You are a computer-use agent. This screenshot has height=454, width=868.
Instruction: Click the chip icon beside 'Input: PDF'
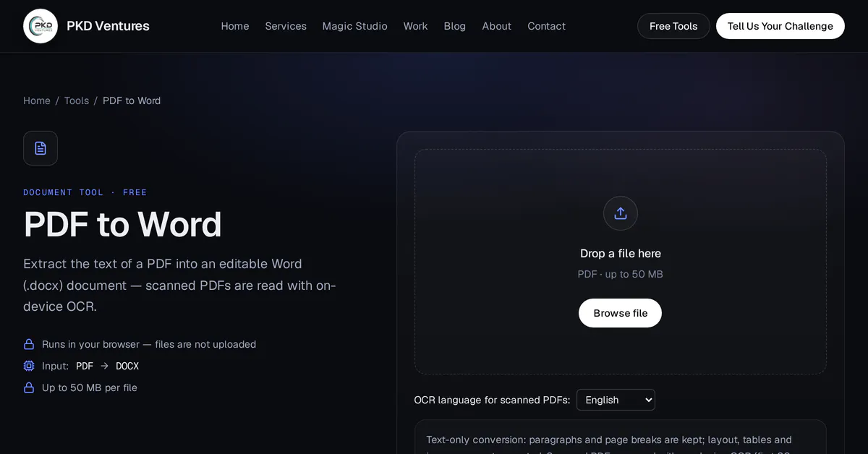click(x=29, y=366)
